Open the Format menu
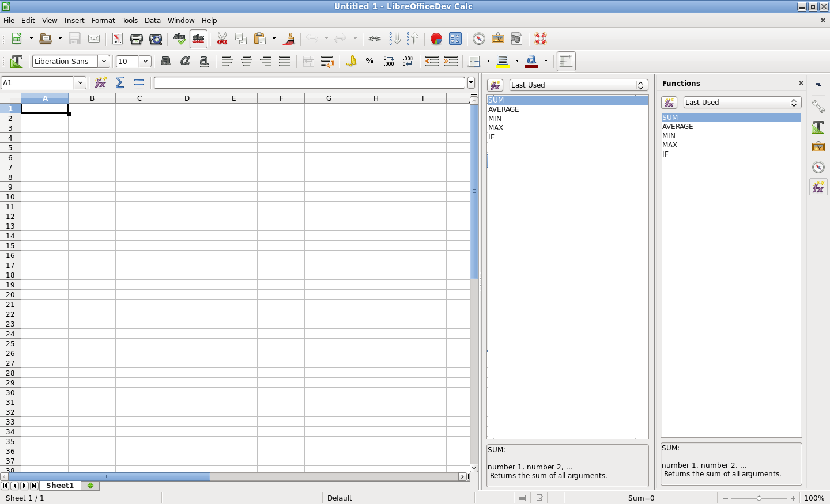The image size is (830, 504). (103, 21)
